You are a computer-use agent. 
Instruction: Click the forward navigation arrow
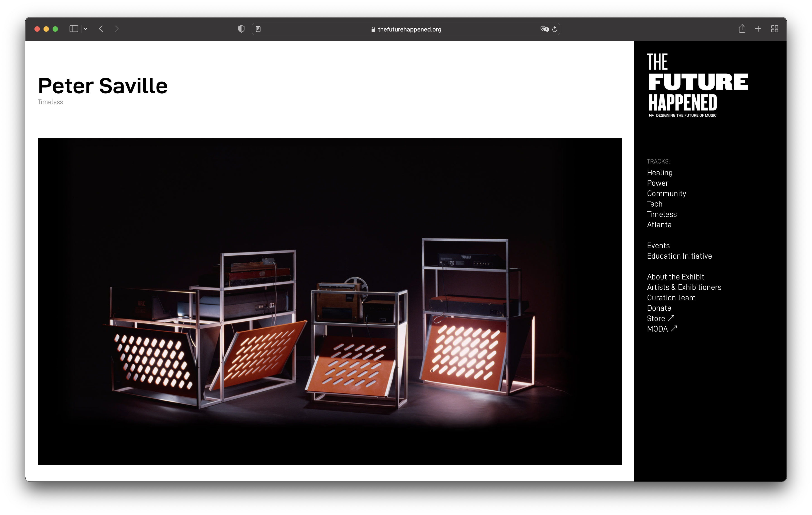point(117,29)
